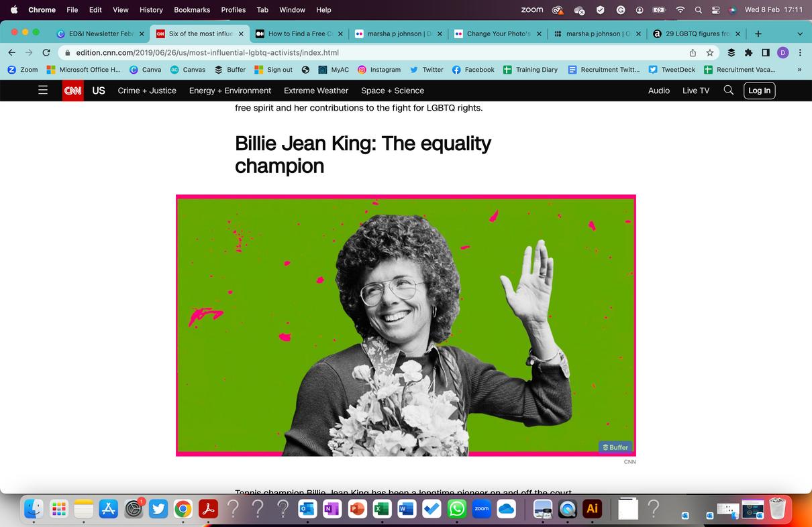Open the CNN search magnifier
This screenshot has width=812, height=527.
pyautogui.click(x=729, y=91)
